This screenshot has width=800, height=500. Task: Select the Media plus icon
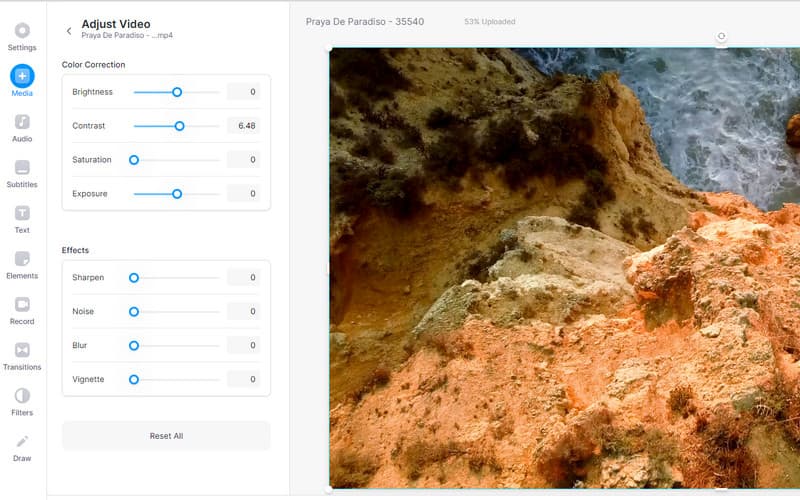click(x=22, y=76)
